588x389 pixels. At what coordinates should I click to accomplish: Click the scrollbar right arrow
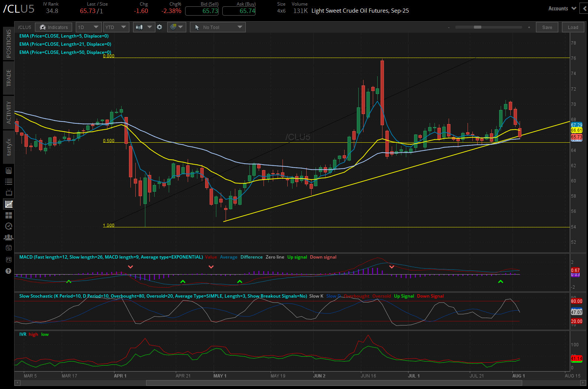click(583, 383)
